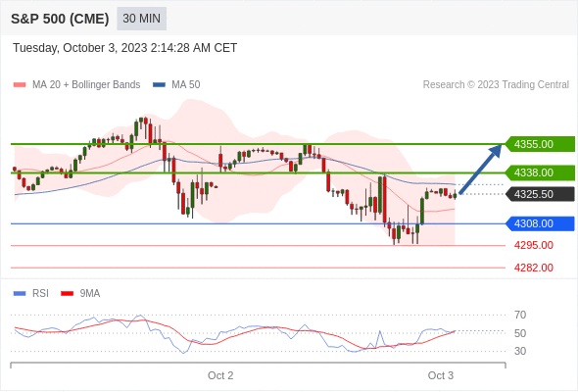This screenshot has height=392, width=578.
Task: Click the RSI 70 level label
Action: pyautogui.click(x=520, y=315)
